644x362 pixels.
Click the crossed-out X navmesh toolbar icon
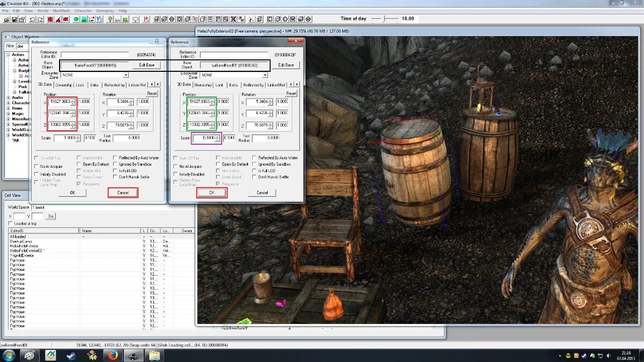[233, 19]
